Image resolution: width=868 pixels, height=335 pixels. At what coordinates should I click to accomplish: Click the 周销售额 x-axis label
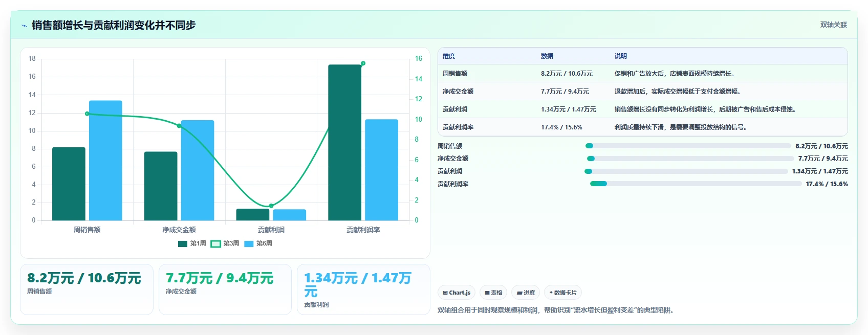[87, 230]
